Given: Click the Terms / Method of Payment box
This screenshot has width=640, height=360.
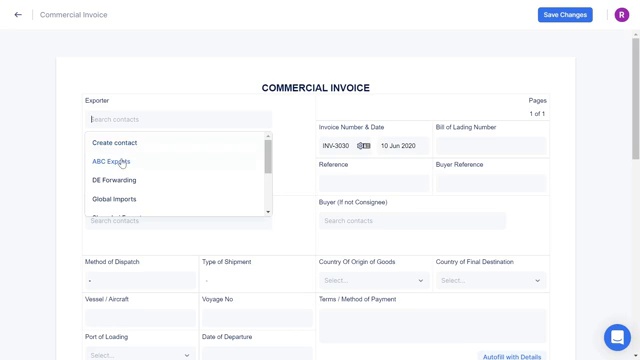Looking at the screenshot, I should coord(433,326).
